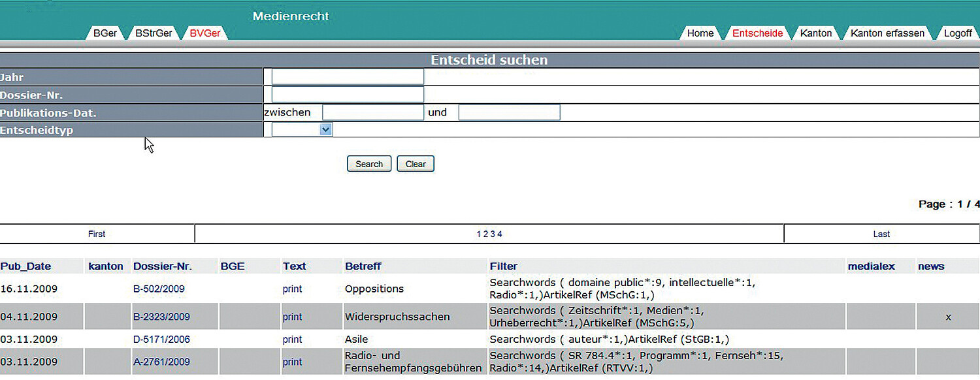This screenshot has height=380, width=980.
Task: Sort by the Betreff column header
Action: click(x=363, y=266)
